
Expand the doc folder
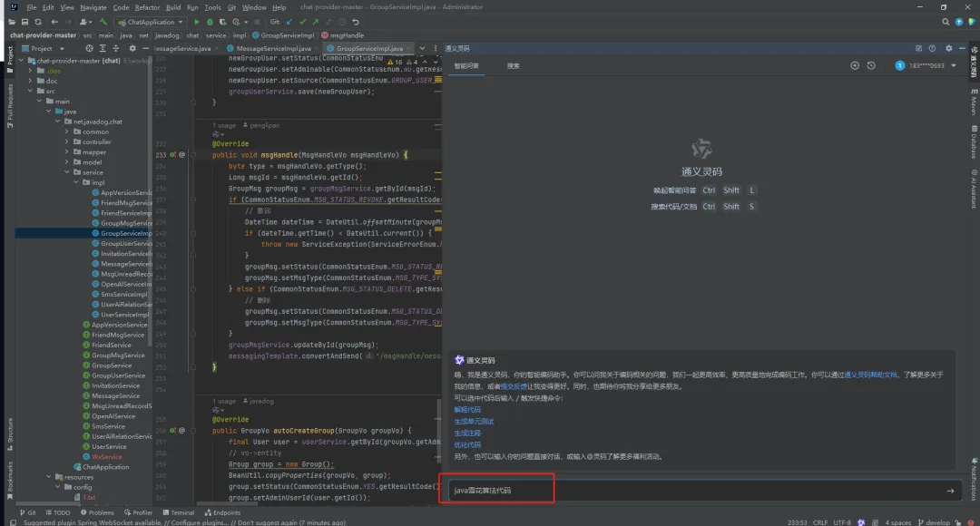point(30,81)
